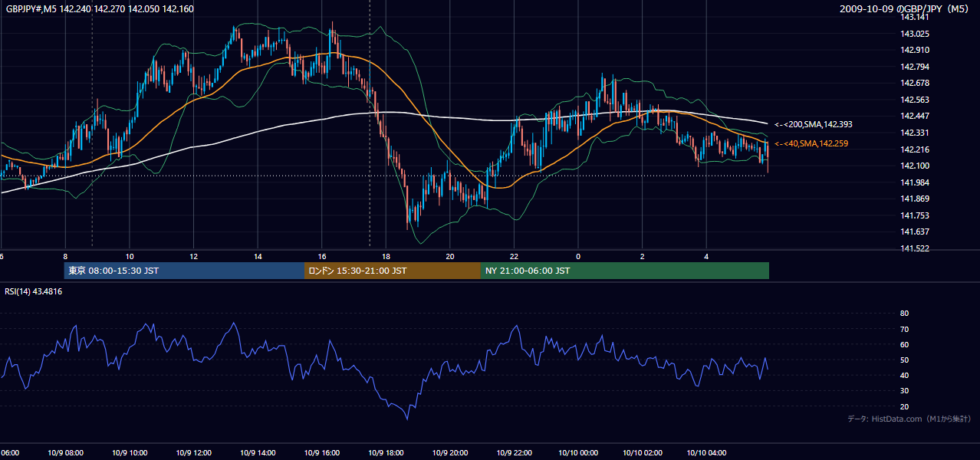
Task: Click price axis value 142.794
Action: (x=914, y=67)
